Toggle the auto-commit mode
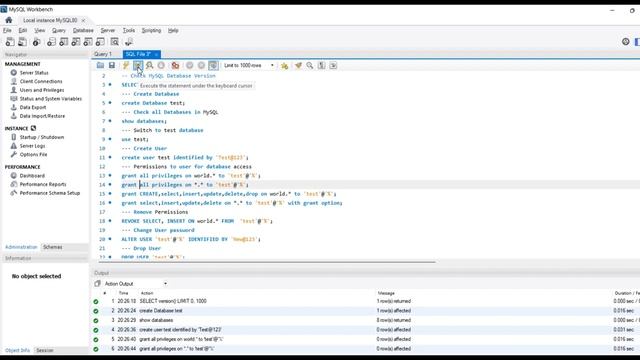The width and height of the screenshot is (640, 360). pyautogui.click(x=213, y=65)
